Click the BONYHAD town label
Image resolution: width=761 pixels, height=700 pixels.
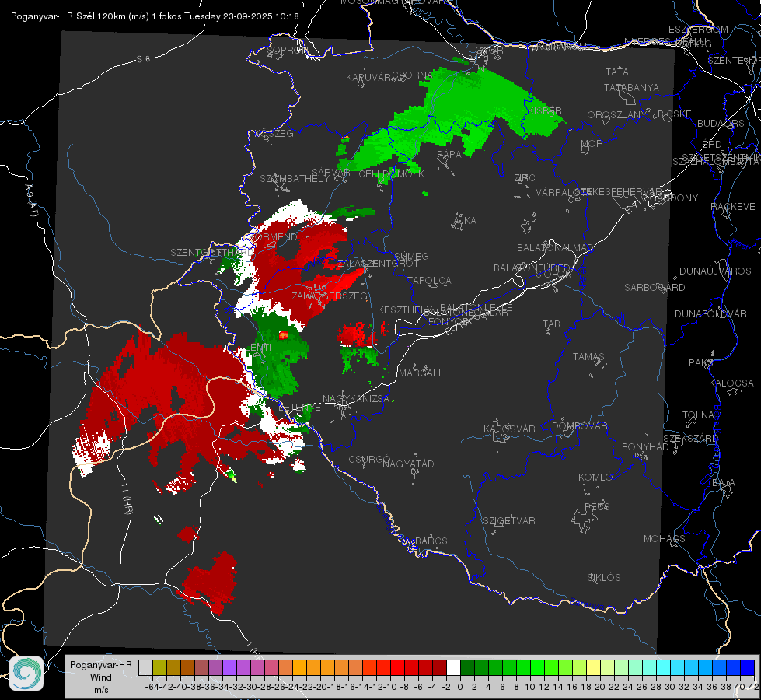pos(645,447)
